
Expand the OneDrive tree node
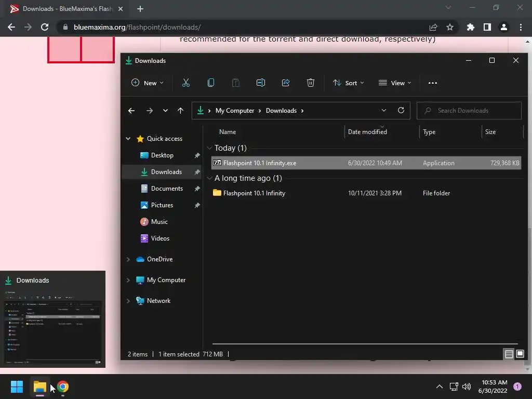coord(128,259)
